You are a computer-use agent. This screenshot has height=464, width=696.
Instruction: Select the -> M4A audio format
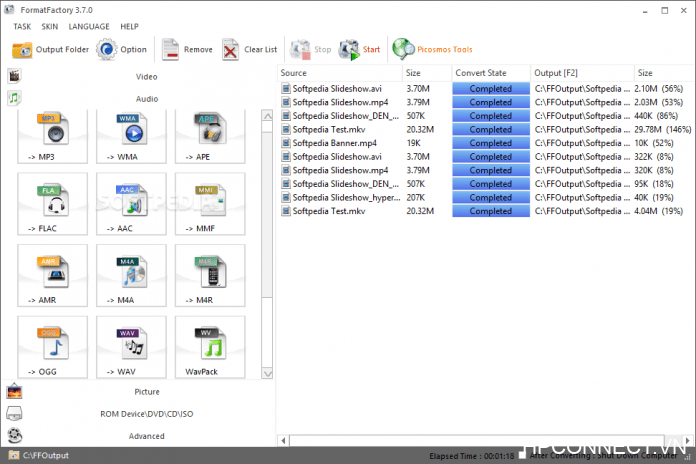coord(131,275)
